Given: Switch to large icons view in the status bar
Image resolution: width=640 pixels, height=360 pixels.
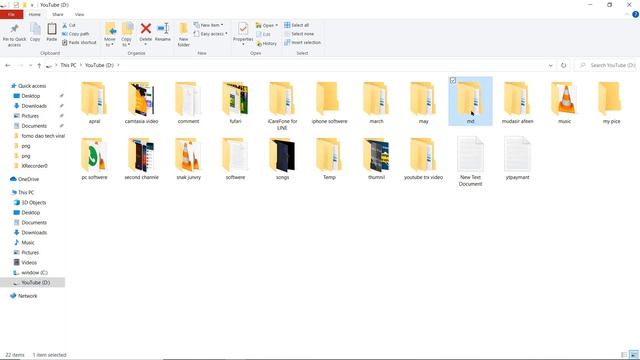Looking at the screenshot, I should [633, 355].
